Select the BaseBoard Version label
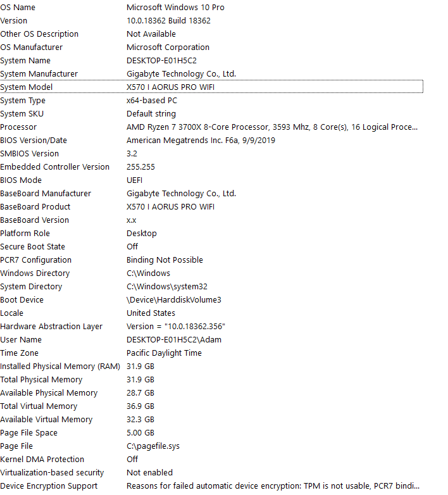The height and width of the screenshot is (495, 448). [34, 220]
